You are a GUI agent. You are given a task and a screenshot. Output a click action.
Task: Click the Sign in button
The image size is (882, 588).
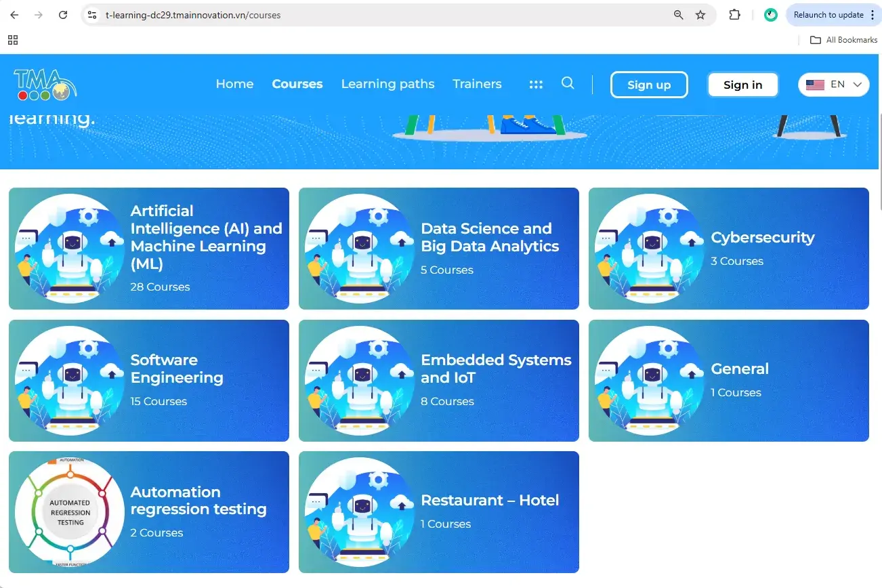tap(743, 85)
